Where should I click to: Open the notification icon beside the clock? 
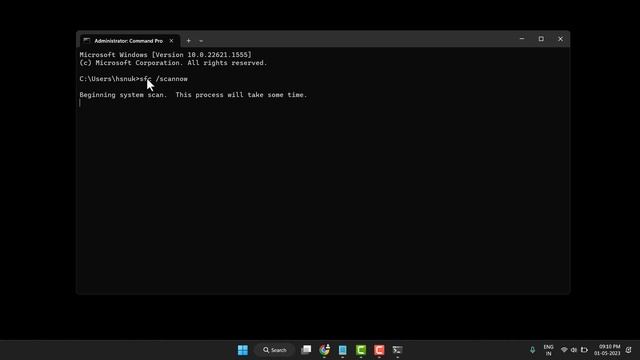click(629, 350)
